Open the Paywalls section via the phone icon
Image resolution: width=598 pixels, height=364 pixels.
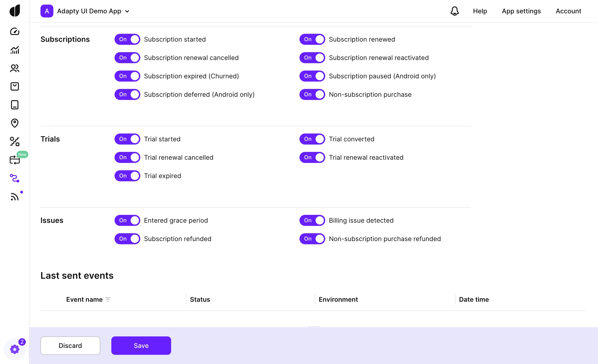tap(14, 105)
